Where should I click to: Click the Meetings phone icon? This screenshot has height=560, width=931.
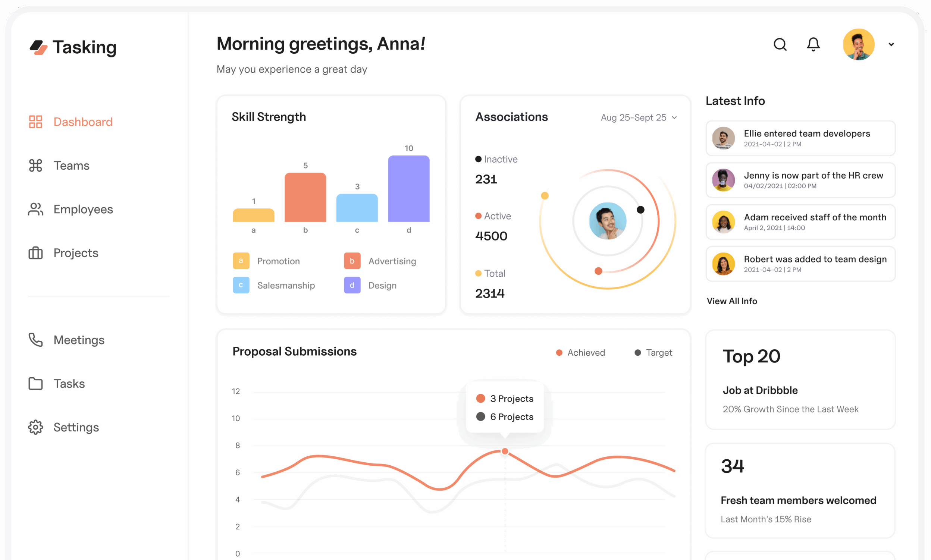tap(35, 340)
